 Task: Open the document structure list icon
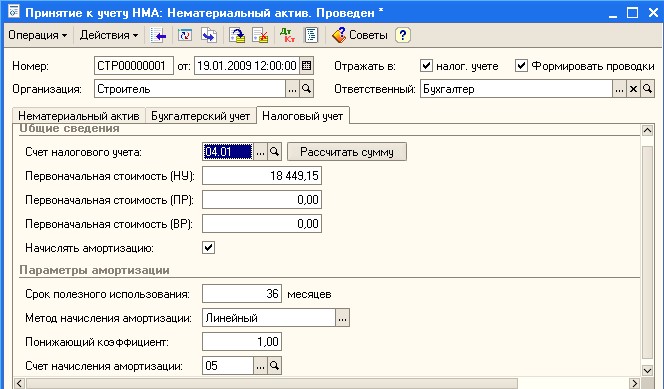pyautogui.click(x=311, y=36)
